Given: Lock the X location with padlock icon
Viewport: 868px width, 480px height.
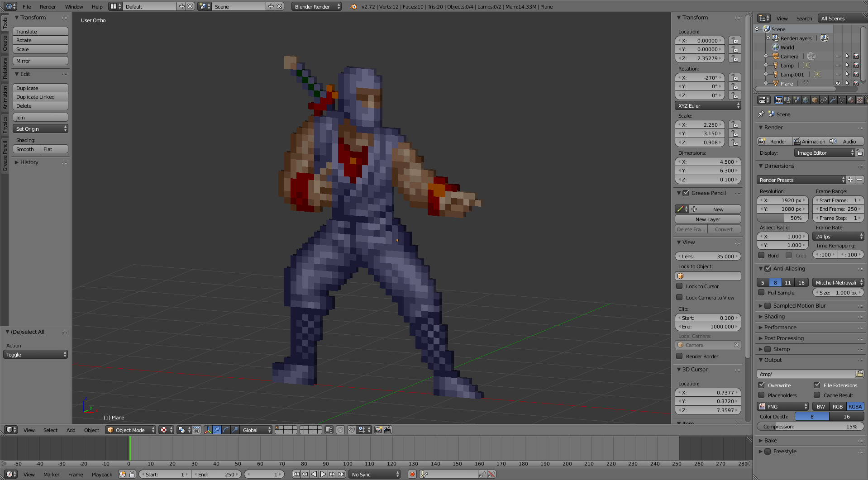Looking at the screenshot, I should point(735,41).
